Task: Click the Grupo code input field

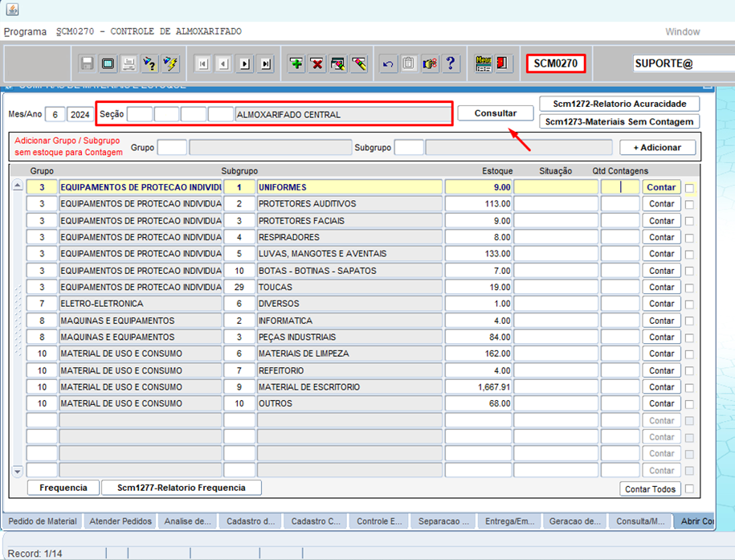Action: (x=172, y=147)
